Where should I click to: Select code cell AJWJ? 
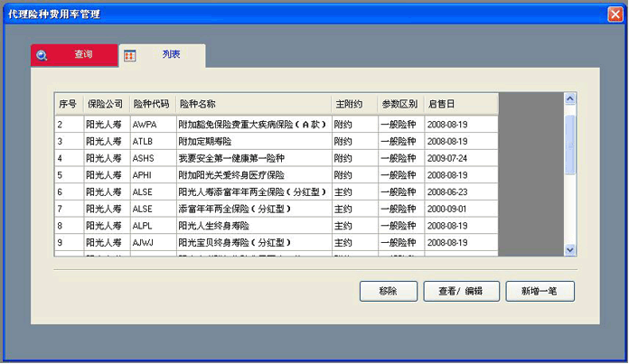tap(154, 243)
